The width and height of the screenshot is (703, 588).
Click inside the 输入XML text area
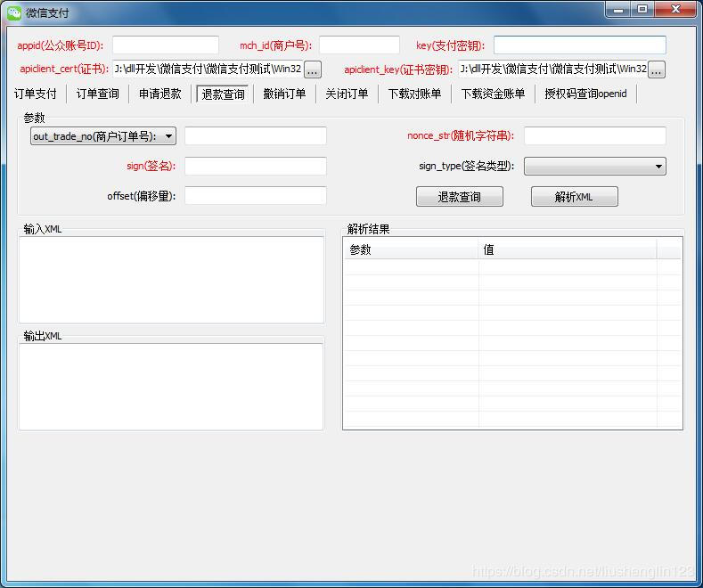coord(171,280)
